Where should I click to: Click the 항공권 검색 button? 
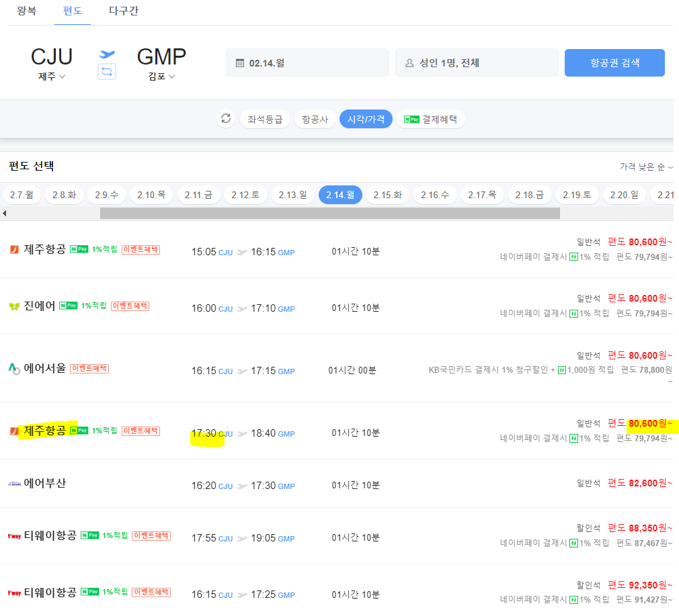click(x=614, y=62)
